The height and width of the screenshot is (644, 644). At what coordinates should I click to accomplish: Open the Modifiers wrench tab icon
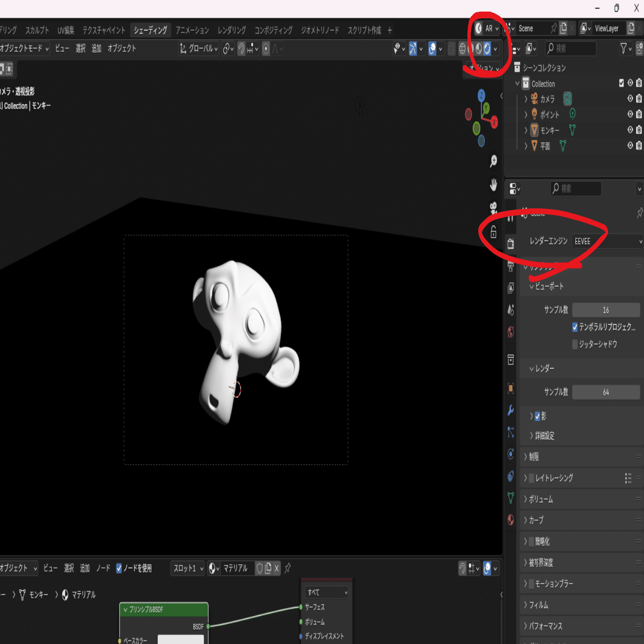(511, 410)
